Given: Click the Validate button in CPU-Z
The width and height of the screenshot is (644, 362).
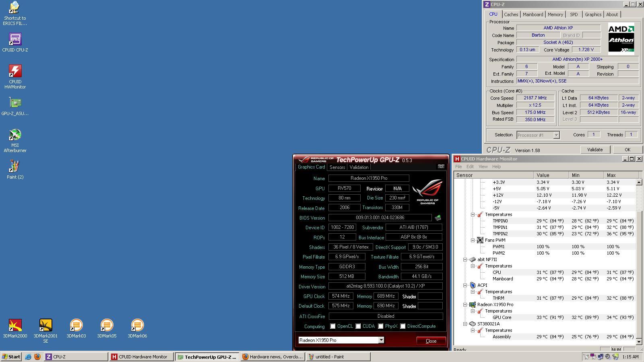Looking at the screenshot, I should (x=595, y=150).
